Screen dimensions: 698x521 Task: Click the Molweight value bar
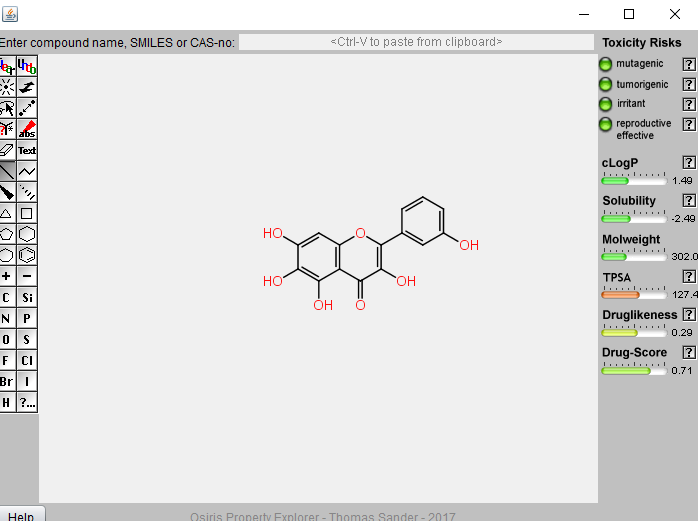[x=634, y=257]
